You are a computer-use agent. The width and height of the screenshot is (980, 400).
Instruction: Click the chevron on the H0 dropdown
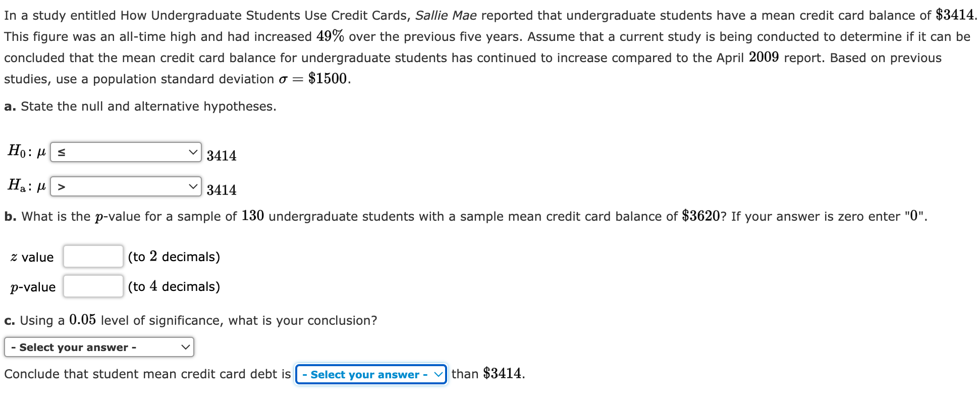193,152
